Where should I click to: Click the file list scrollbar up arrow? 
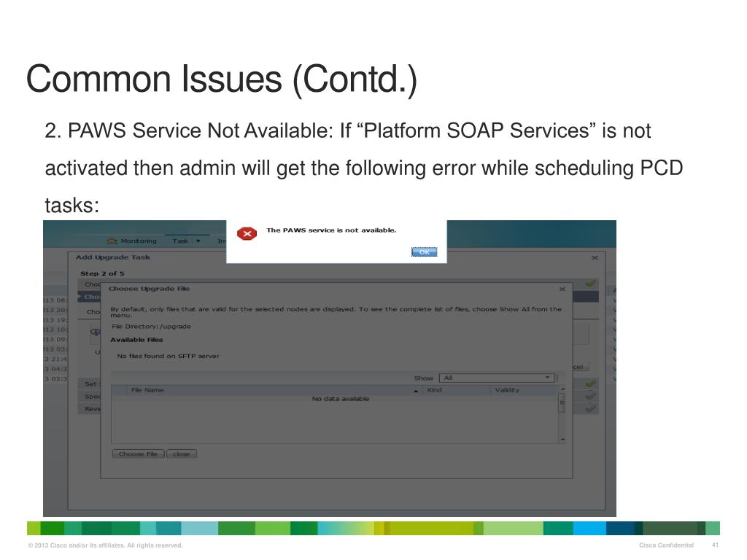click(x=562, y=389)
